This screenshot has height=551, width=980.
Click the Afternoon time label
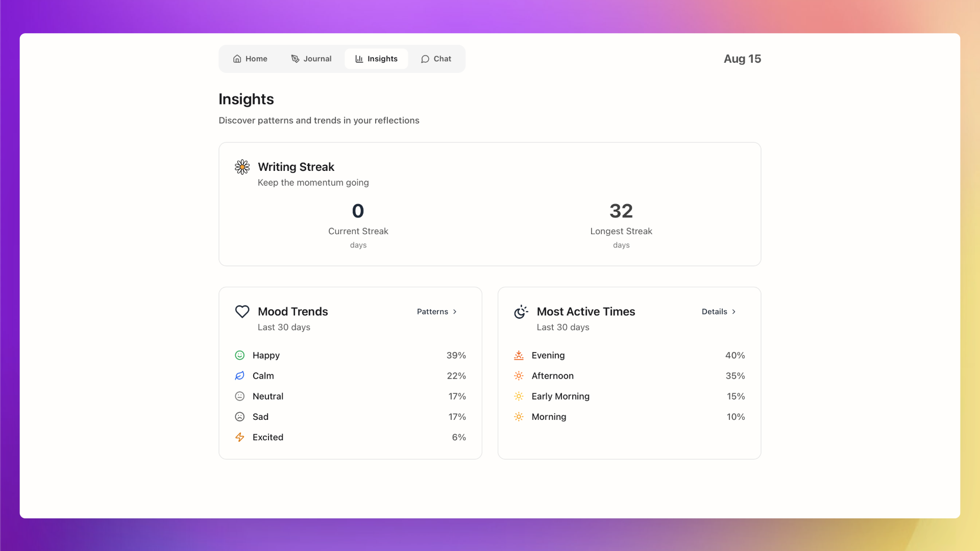(552, 375)
